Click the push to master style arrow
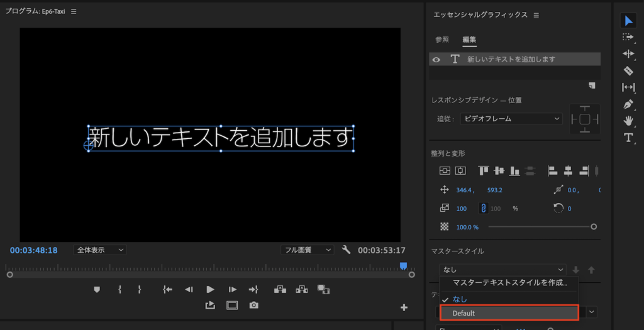This screenshot has height=330, width=644. [x=591, y=270]
